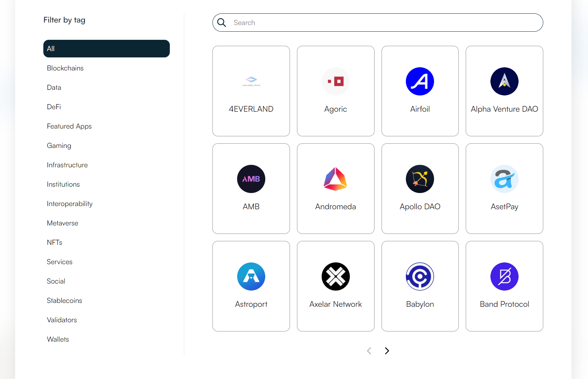Click the Alpha Venture DAO logo
Screen dimensions: 588x379
pos(505,81)
